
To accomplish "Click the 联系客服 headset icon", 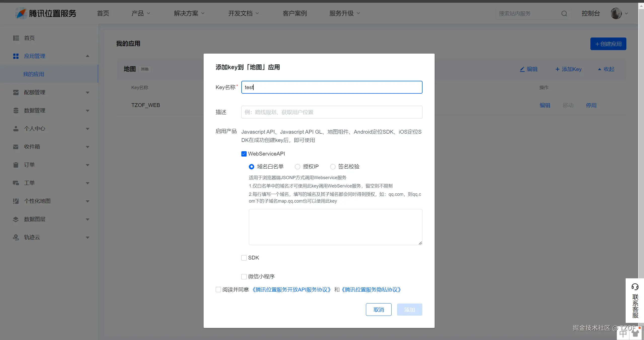I will click(635, 287).
